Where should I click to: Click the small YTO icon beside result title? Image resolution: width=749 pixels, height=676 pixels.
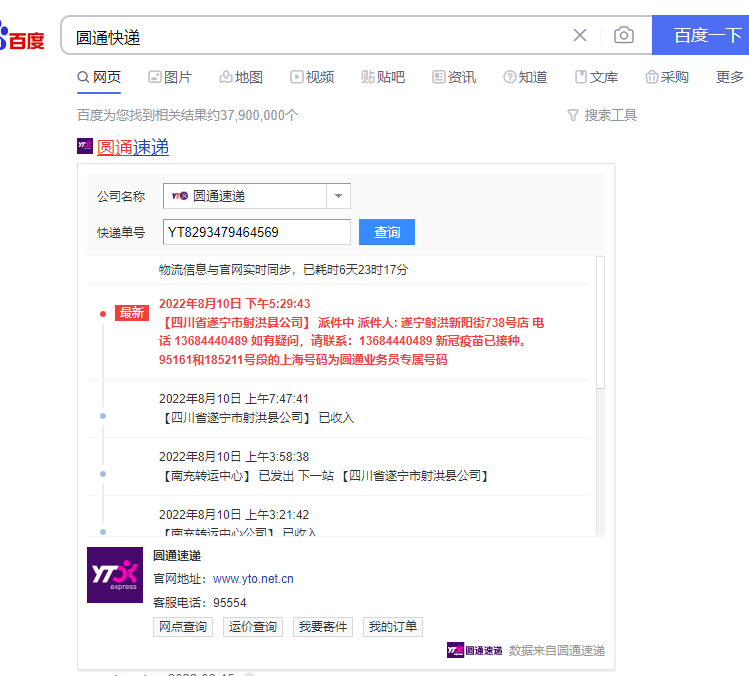coord(85,146)
